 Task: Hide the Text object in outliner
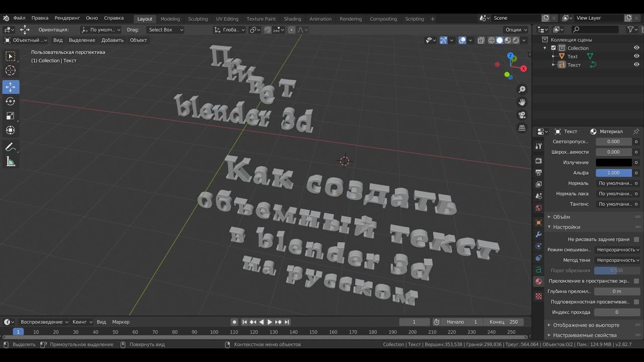[x=636, y=56]
